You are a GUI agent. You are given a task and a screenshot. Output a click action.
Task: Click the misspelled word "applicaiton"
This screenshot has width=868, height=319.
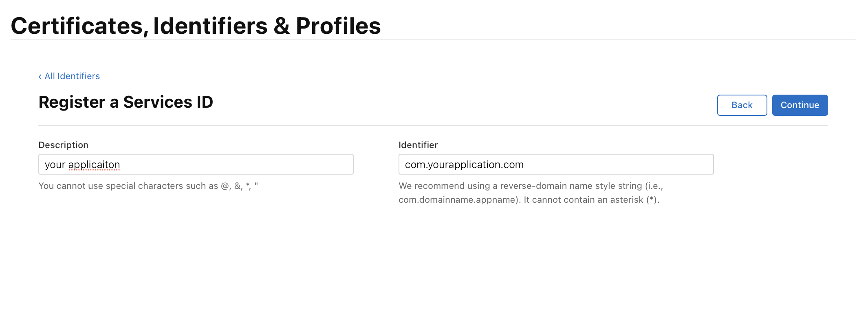click(x=94, y=165)
